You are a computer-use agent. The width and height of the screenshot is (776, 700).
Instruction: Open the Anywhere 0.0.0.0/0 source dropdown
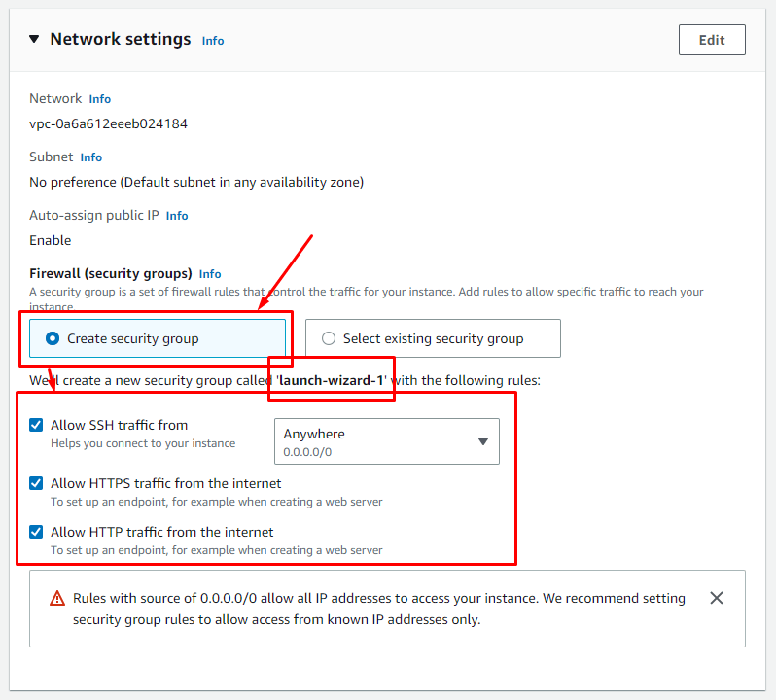[387, 441]
